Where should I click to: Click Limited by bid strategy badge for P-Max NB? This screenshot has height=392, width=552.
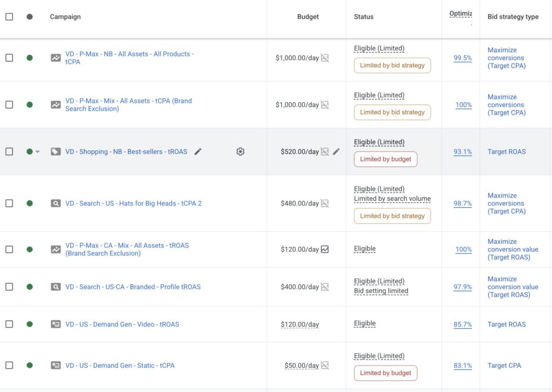pos(392,65)
